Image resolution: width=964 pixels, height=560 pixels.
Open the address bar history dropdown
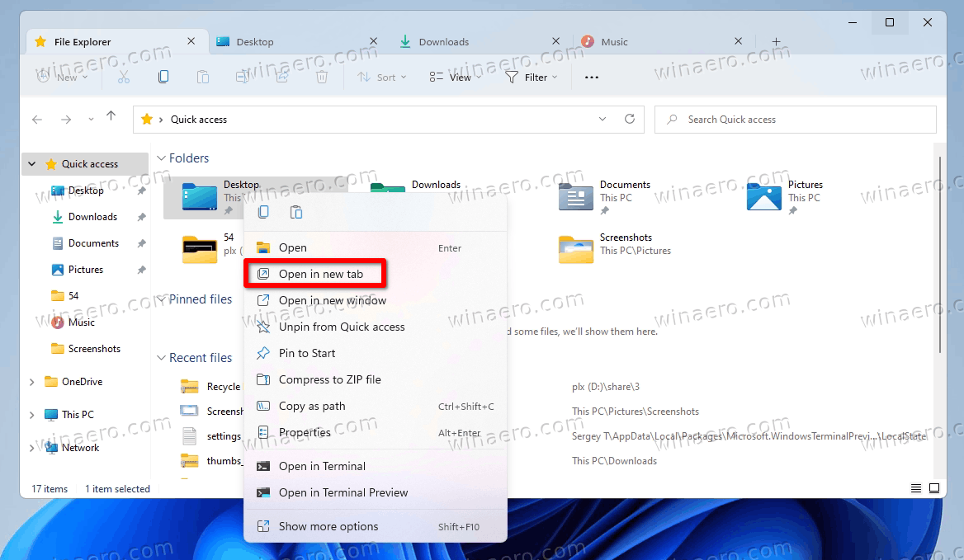[602, 119]
